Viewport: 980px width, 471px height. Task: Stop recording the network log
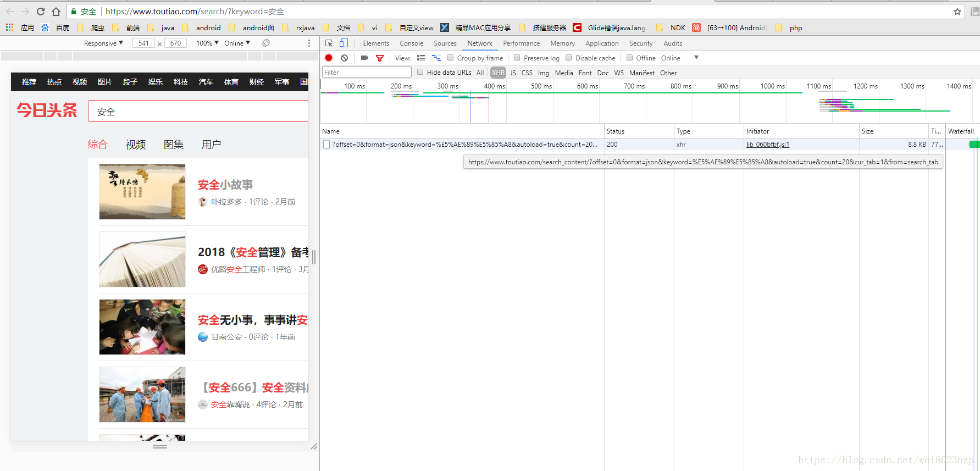click(x=329, y=58)
